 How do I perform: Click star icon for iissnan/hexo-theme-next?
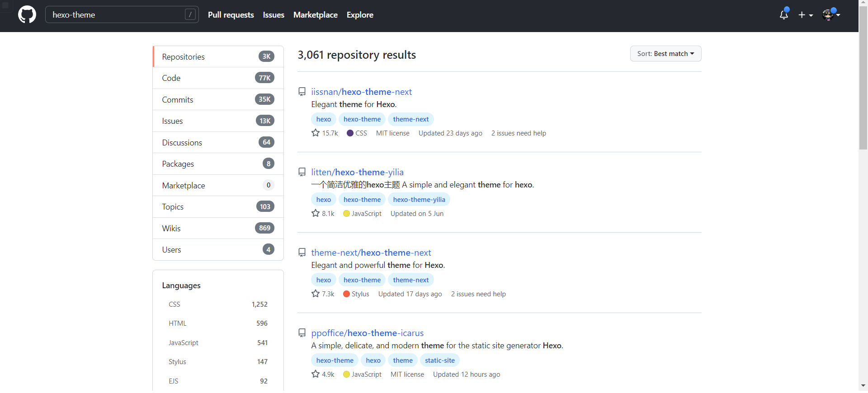(x=316, y=133)
